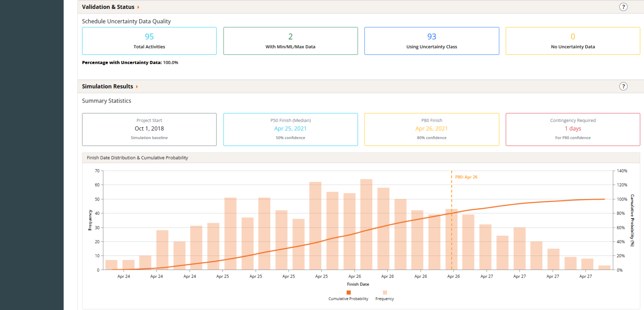Open the 93 Using Uncertainty Class card

[x=432, y=41]
